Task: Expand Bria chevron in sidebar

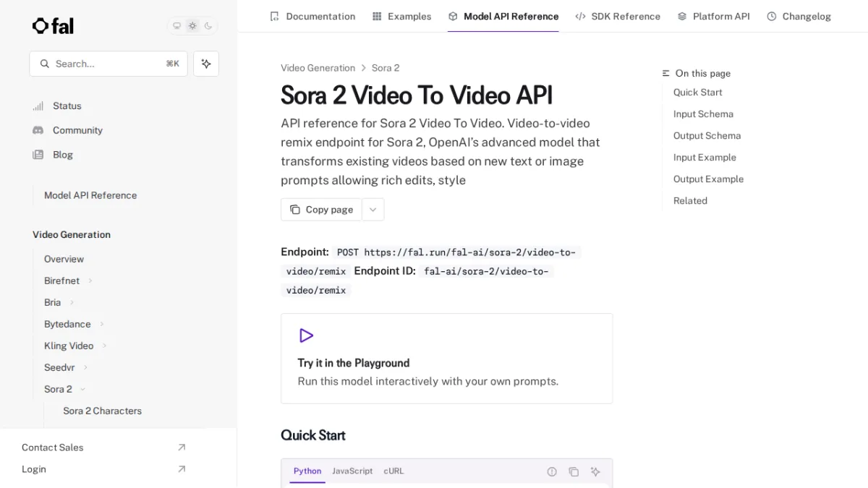Action: 72,302
